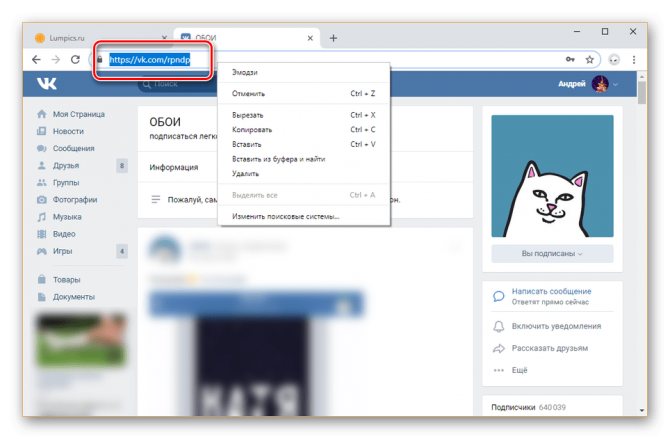
Task: Click the camera icon beside Фотографии
Action: point(41,200)
